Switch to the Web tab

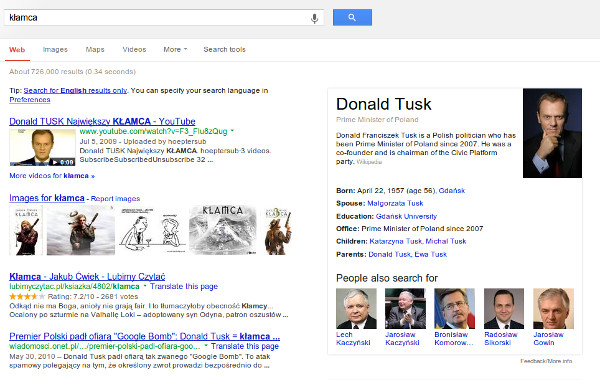pos(17,49)
